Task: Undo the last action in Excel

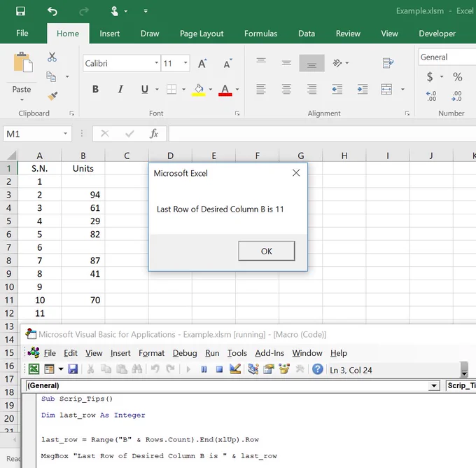Action: pyautogui.click(x=52, y=11)
